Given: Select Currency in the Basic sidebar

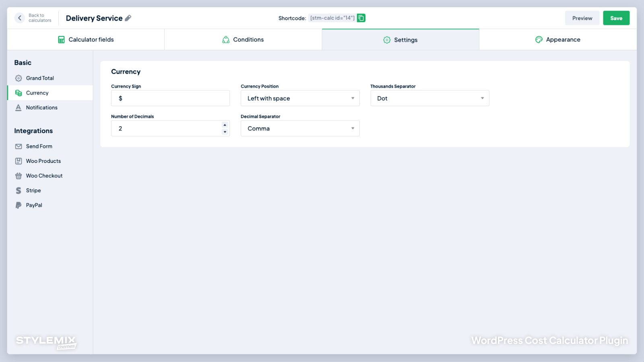Looking at the screenshot, I should pyautogui.click(x=50, y=93).
